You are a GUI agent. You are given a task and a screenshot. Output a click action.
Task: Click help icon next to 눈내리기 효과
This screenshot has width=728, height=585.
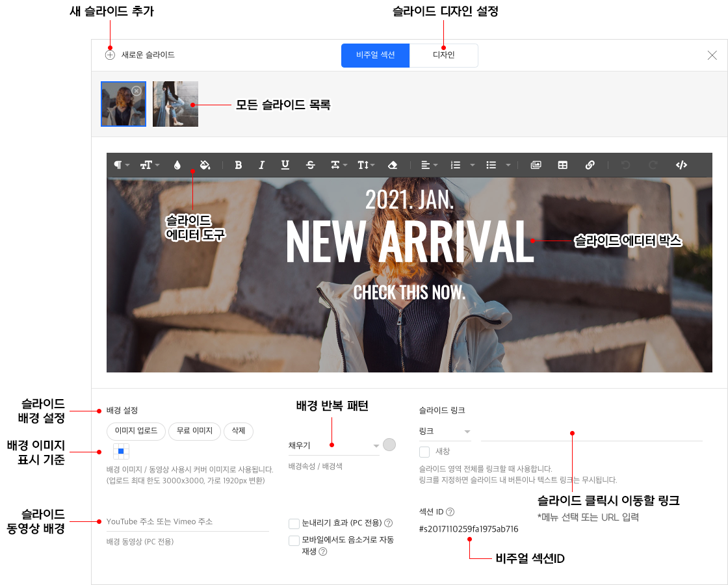coord(389,523)
